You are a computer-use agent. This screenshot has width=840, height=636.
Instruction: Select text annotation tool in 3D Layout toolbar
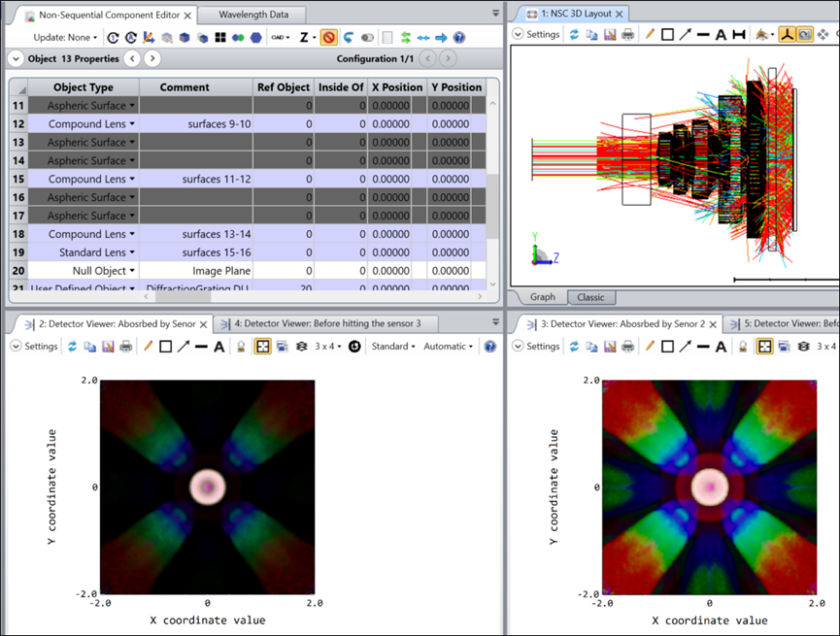(722, 34)
